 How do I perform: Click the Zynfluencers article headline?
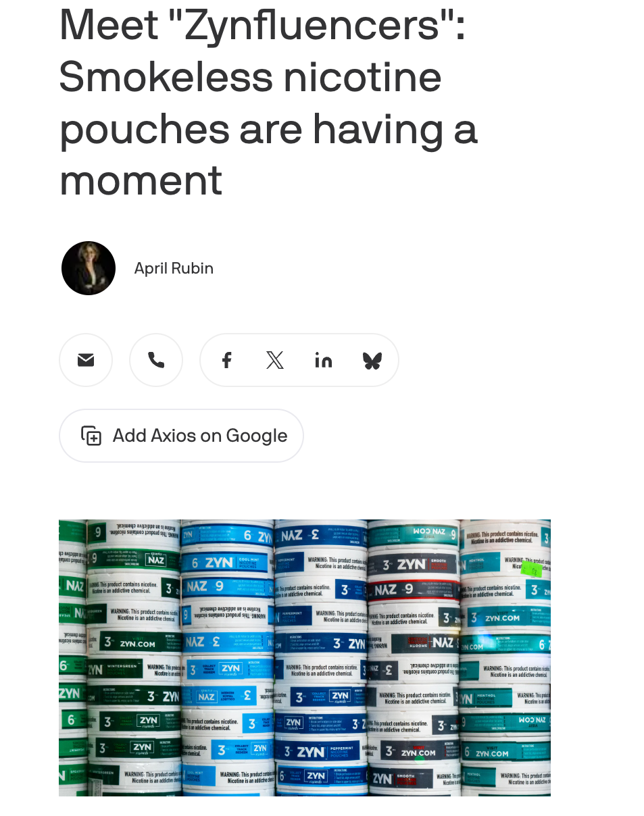[x=268, y=101]
